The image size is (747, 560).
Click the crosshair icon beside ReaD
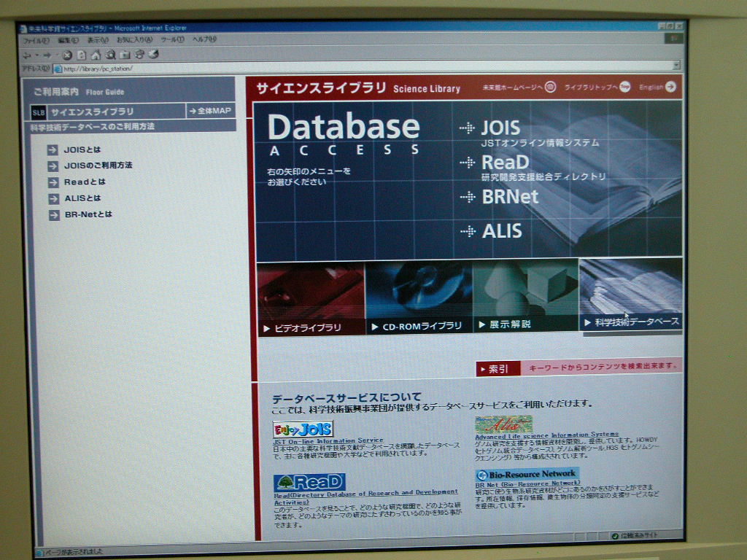pyautogui.click(x=468, y=163)
